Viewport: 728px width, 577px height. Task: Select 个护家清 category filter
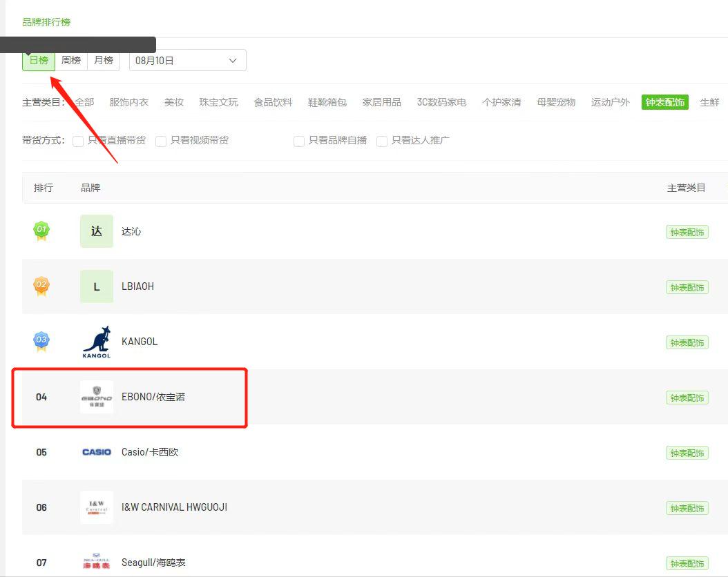point(501,102)
